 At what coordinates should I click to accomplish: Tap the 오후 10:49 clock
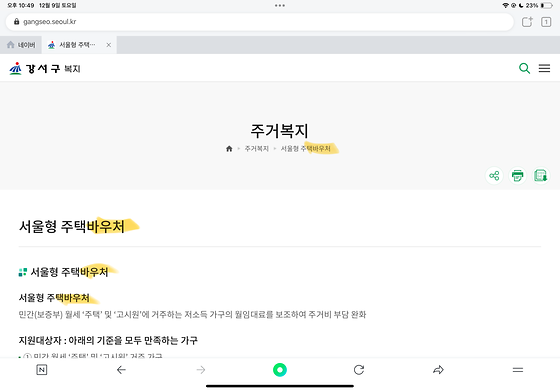point(21,5)
